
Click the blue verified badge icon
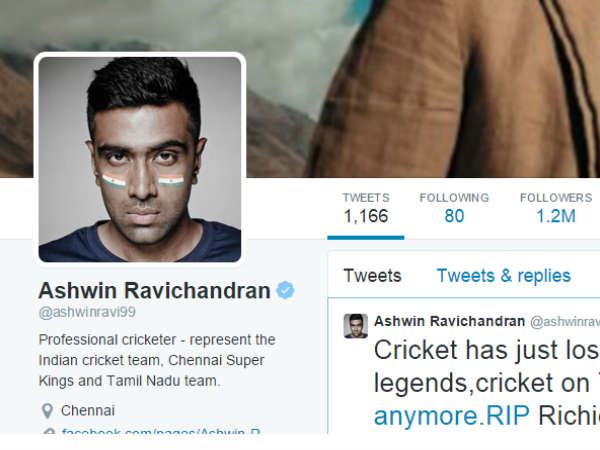pyautogui.click(x=285, y=290)
